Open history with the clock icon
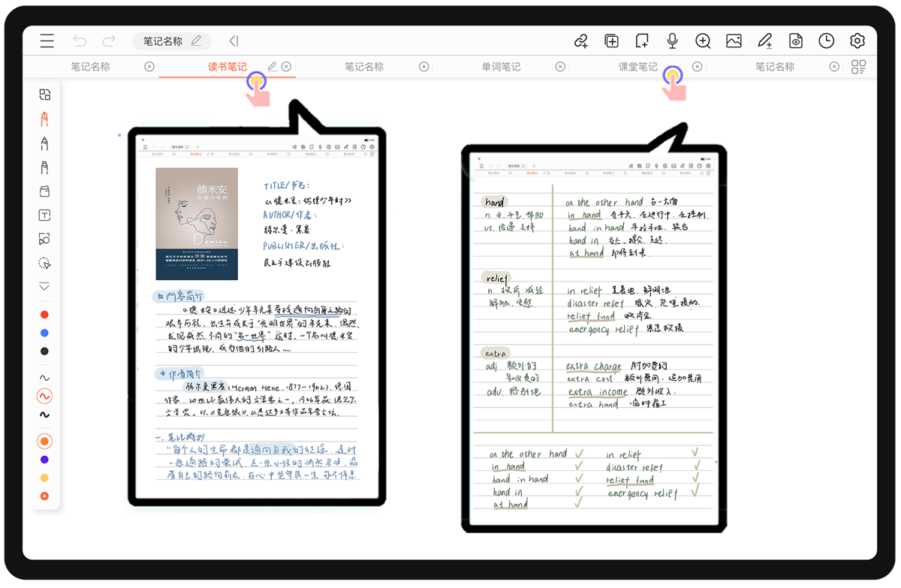The width and height of the screenshot is (901, 588). pyautogui.click(x=827, y=41)
